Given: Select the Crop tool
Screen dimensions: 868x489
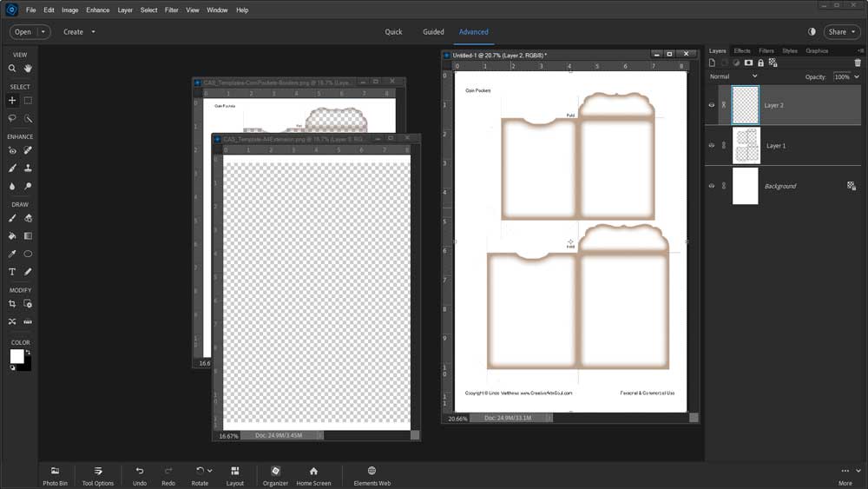Looking at the screenshot, I should 11,303.
